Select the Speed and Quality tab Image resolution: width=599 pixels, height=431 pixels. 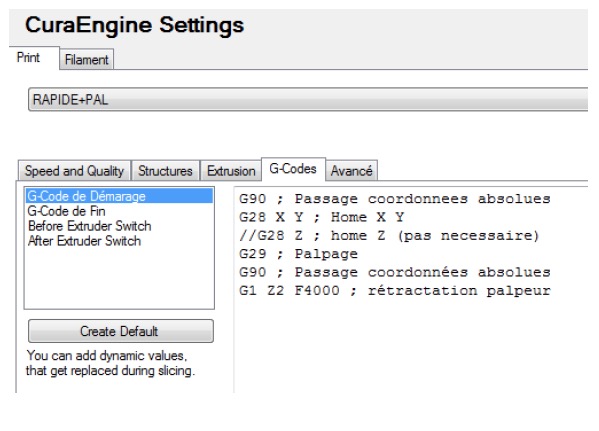click(x=74, y=171)
